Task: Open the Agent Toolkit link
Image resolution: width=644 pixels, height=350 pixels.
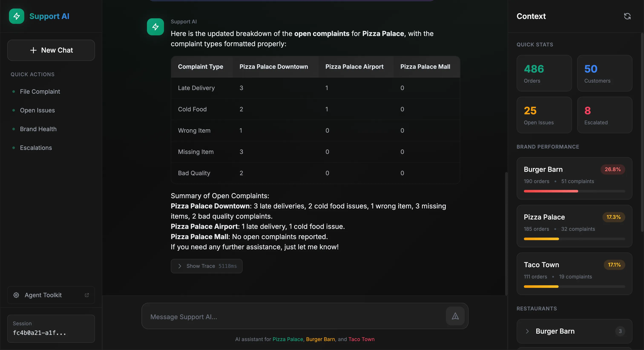Action: (43, 295)
